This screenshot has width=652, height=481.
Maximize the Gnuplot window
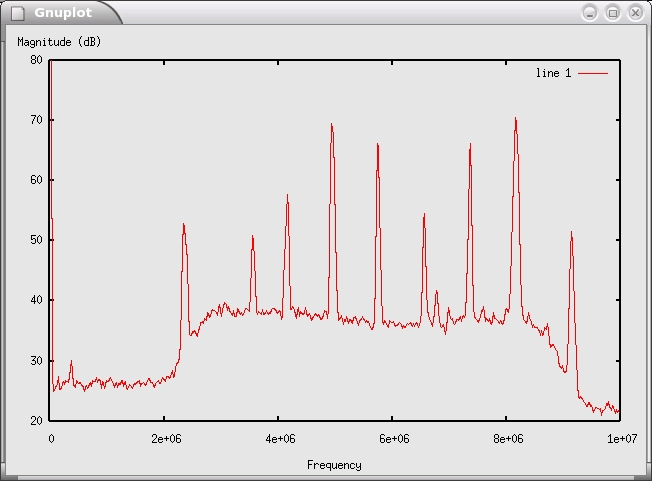tap(612, 12)
